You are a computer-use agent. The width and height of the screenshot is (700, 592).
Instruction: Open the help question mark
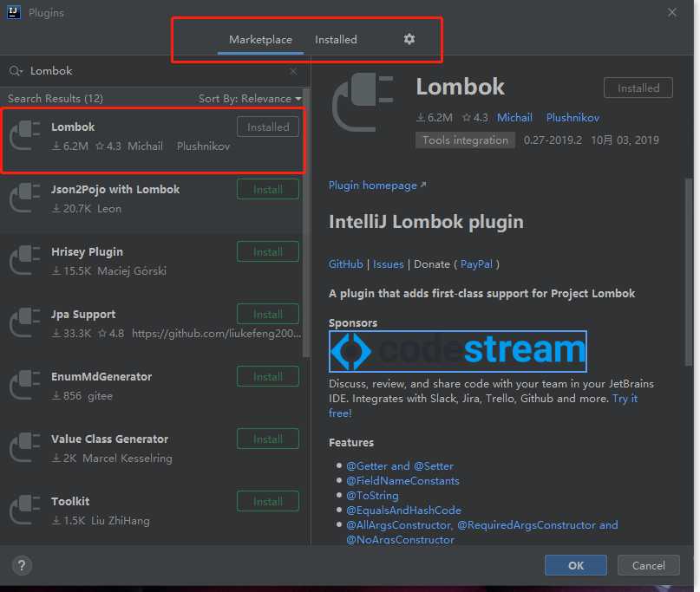tap(22, 565)
